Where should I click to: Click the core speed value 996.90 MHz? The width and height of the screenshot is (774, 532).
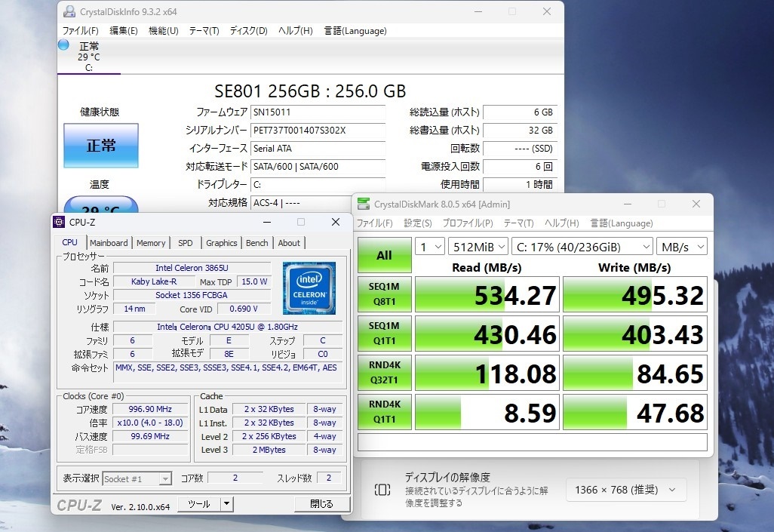[x=150, y=409]
